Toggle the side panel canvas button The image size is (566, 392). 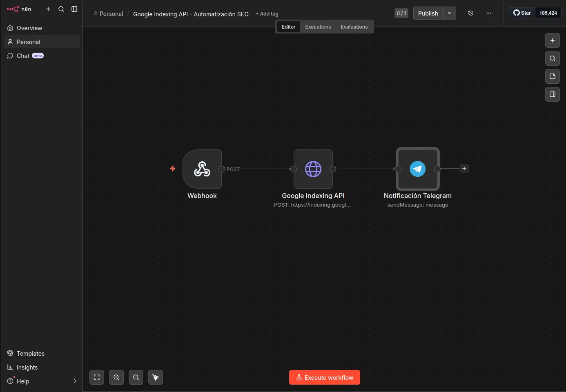pos(553,94)
